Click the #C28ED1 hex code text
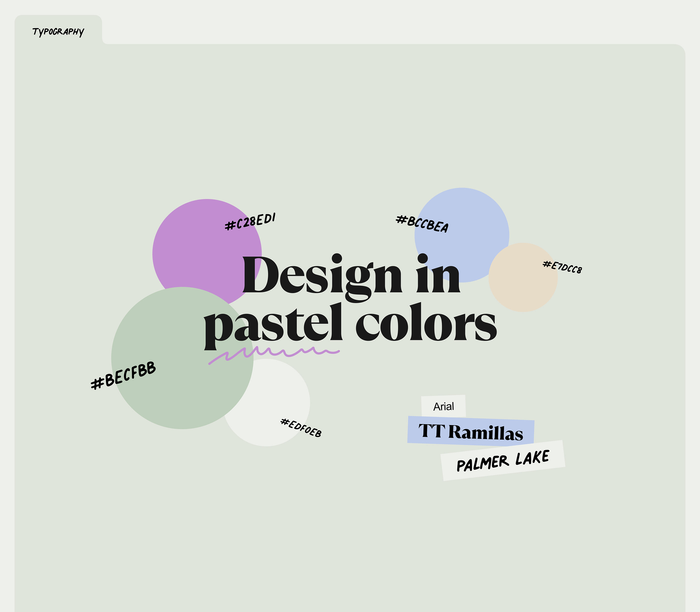 250,221
